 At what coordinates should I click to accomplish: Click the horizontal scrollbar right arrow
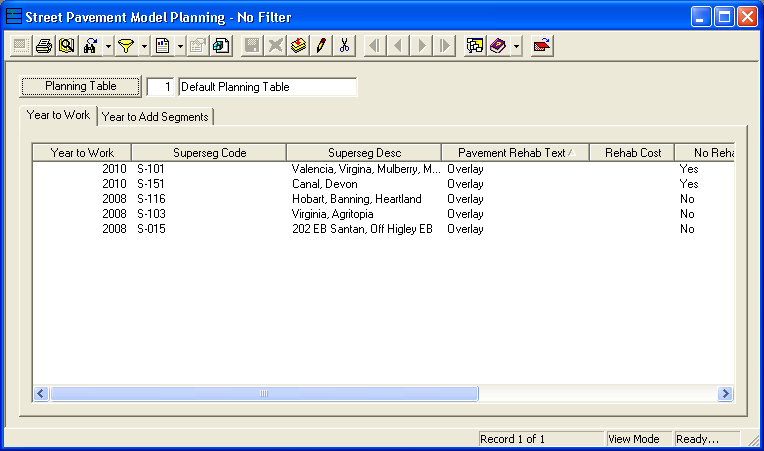[x=725, y=394]
